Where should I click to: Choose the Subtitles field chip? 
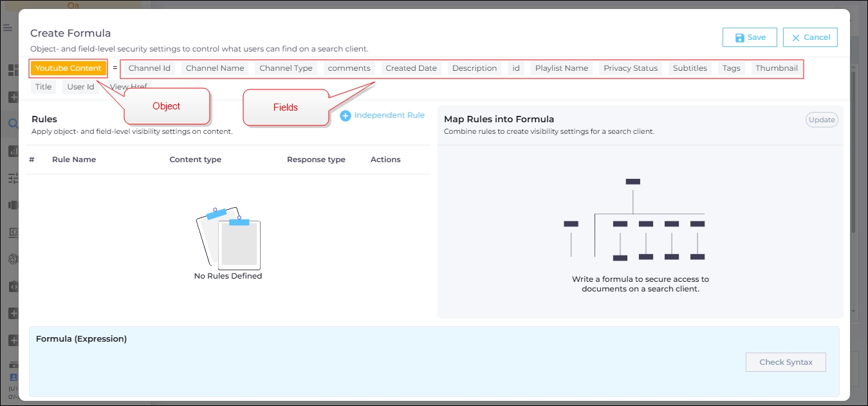pyautogui.click(x=690, y=68)
